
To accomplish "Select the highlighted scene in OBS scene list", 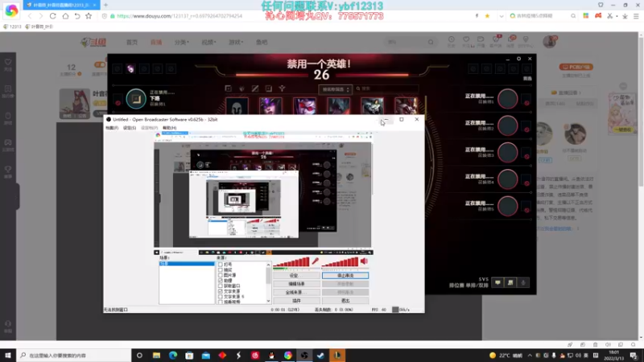I will click(x=187, y=264).
